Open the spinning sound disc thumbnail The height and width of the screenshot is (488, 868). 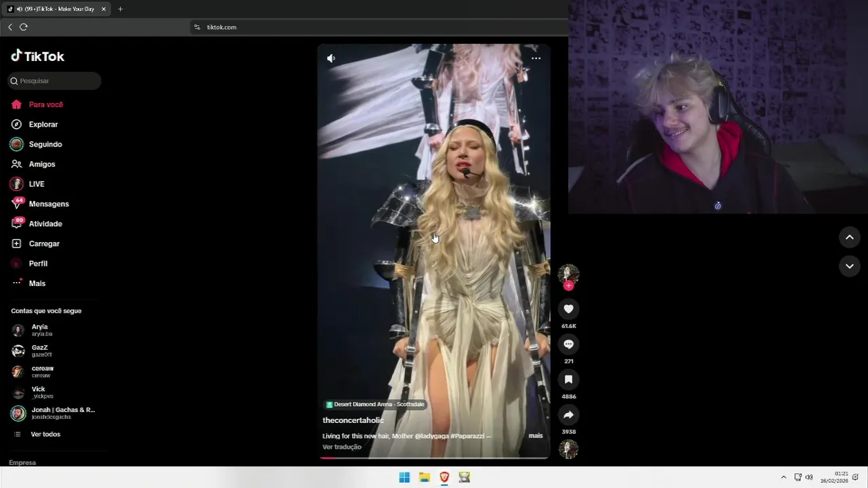click(x=568, y=449)
